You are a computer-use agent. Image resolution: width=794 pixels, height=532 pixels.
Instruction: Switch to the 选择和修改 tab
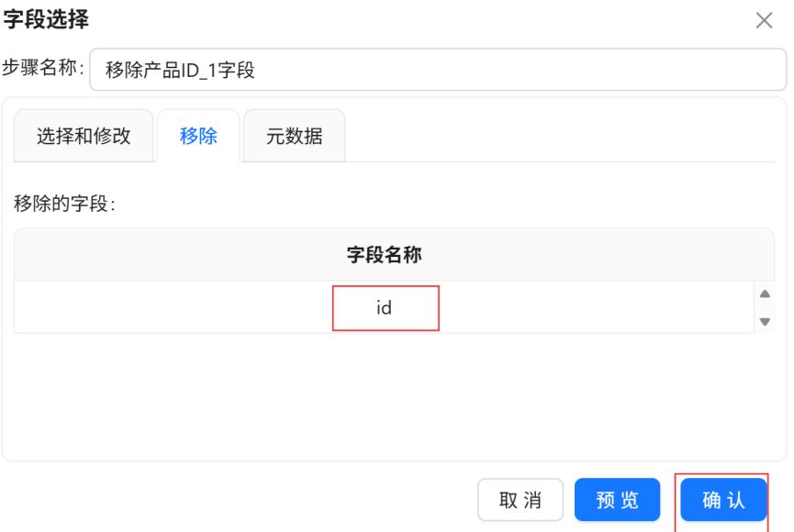coord(84,136)
